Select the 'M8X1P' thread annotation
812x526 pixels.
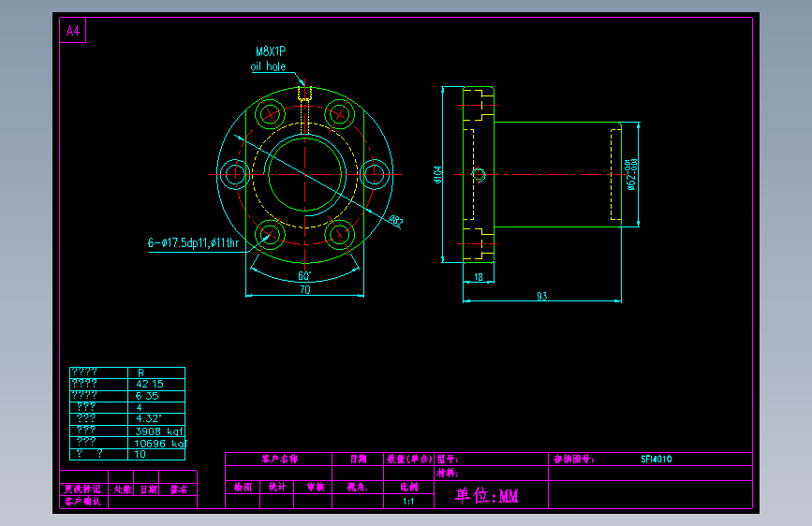[271, 51]
